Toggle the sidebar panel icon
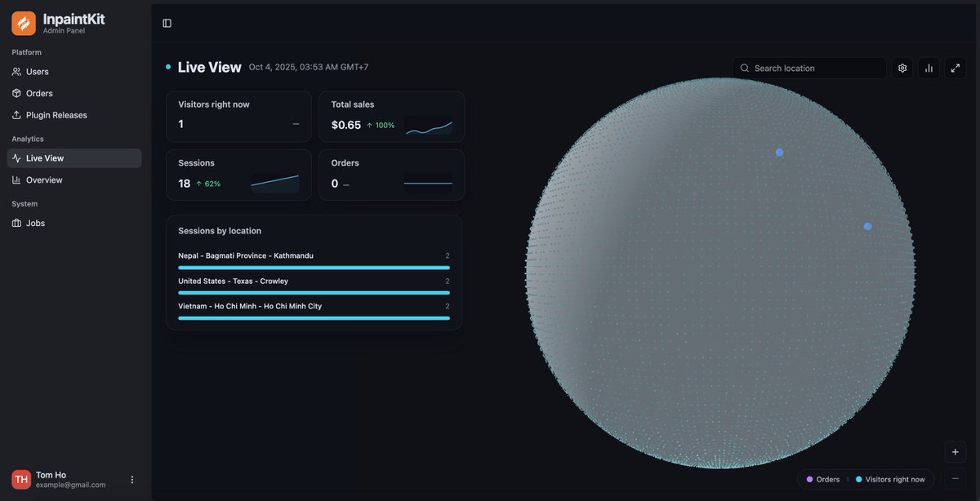This screenshot has height=501, width=980. click(x=167, y=23)
